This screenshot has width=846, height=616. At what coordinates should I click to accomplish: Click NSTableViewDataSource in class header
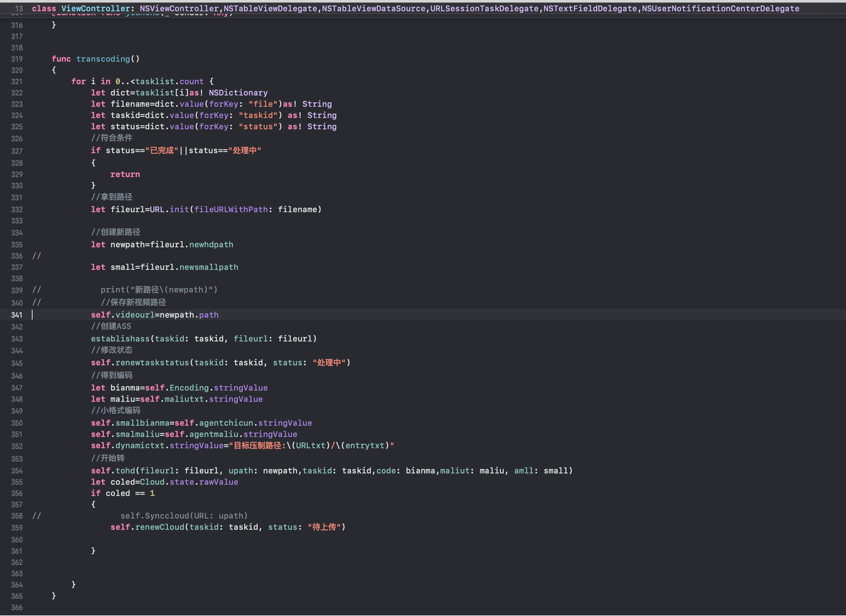click(374, 8)
